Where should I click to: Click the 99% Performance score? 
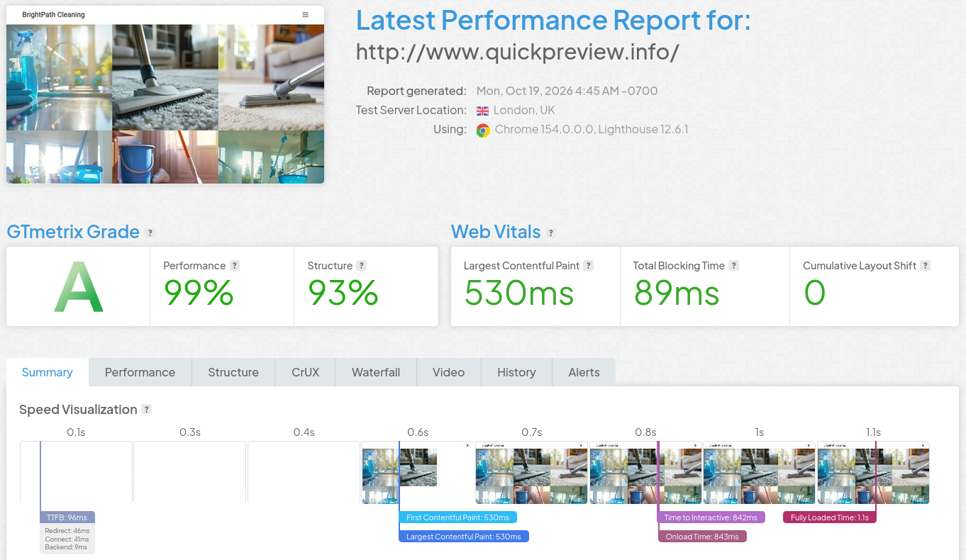[x=199, y=293]
